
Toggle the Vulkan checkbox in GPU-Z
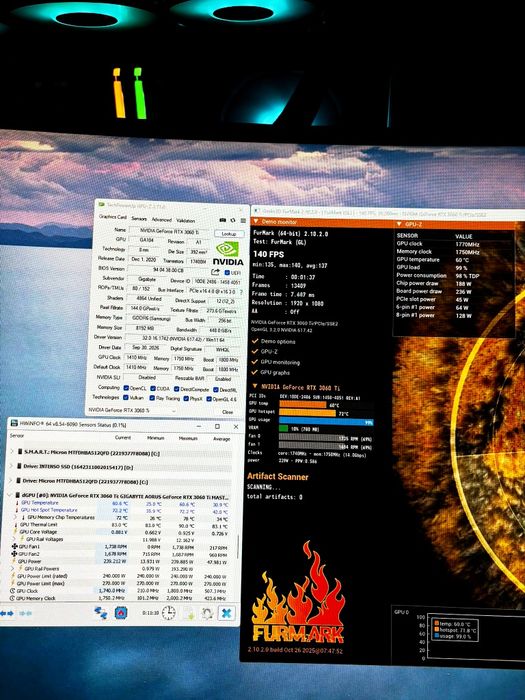[126, 397]
